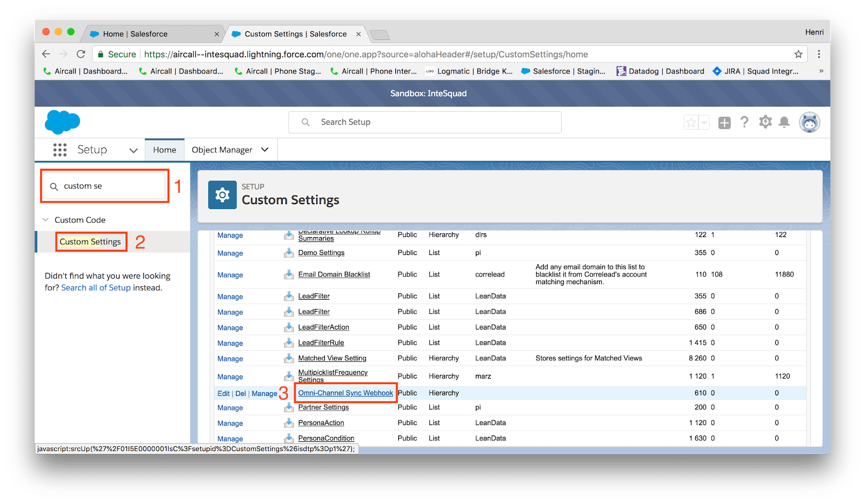
Task: Expand the Setup app menu chevron
Action: click(133, 150)
